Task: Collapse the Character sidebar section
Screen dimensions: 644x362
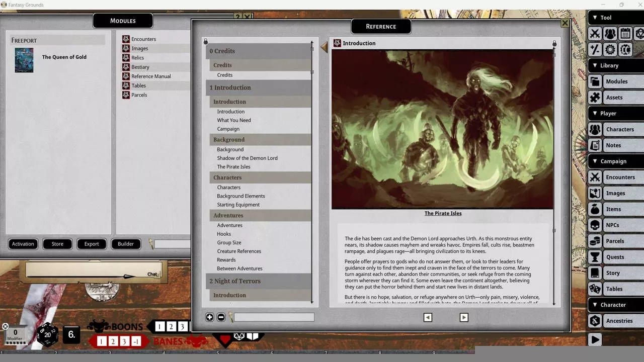Action: pyautogui.click(x=616, y=305)
